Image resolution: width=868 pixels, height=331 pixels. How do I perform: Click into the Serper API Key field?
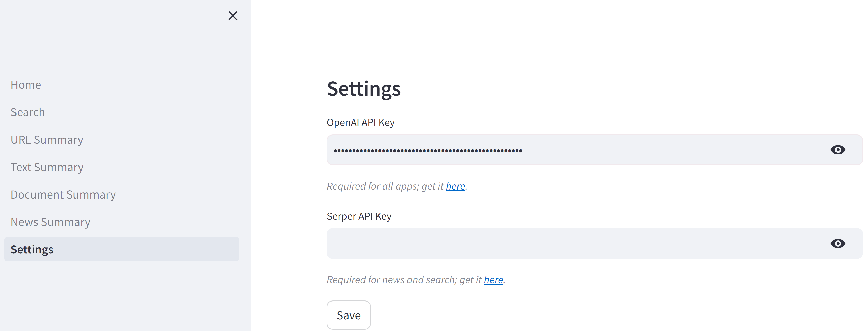[x=573, y=244]
